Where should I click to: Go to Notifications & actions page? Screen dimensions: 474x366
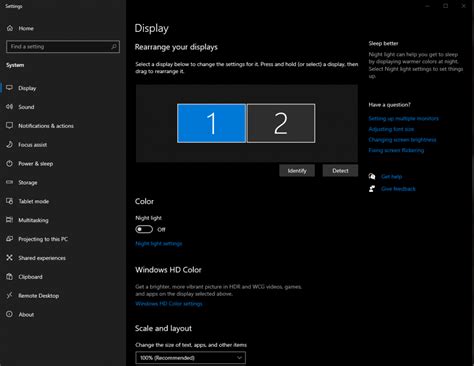click(46, 126)
